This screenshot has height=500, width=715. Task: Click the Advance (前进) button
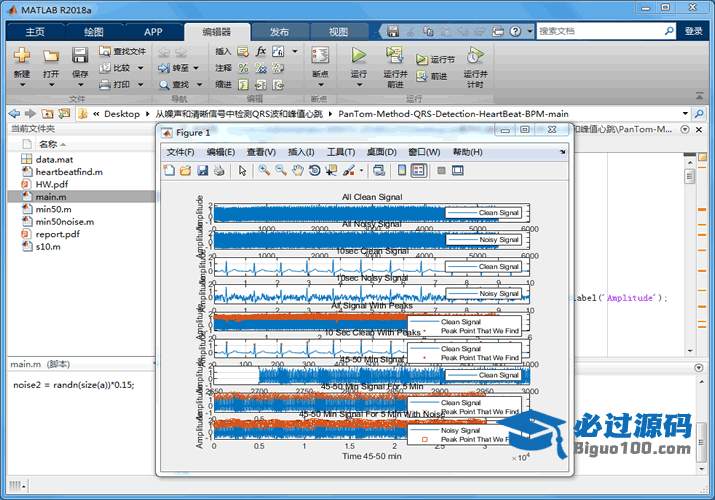point(431,76)
